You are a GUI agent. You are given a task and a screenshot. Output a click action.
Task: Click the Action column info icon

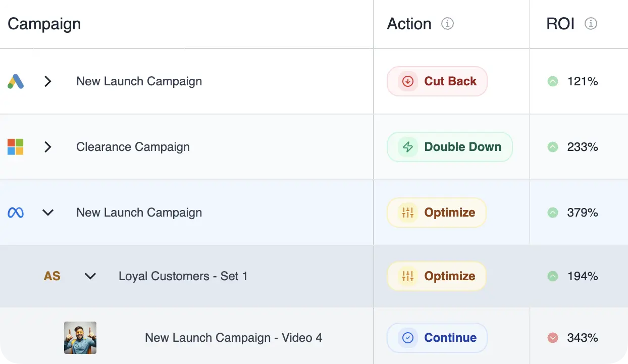pyautogui.click(x=447, y=24)
